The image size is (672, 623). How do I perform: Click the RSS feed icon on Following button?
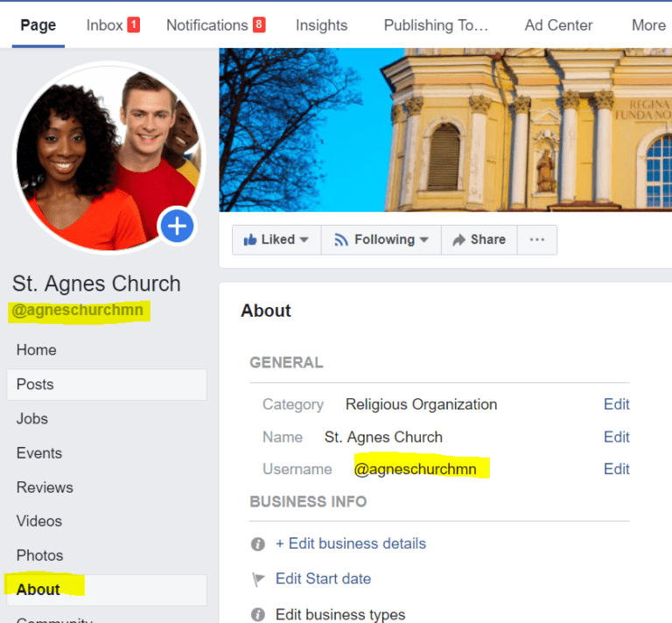point(341,240)
